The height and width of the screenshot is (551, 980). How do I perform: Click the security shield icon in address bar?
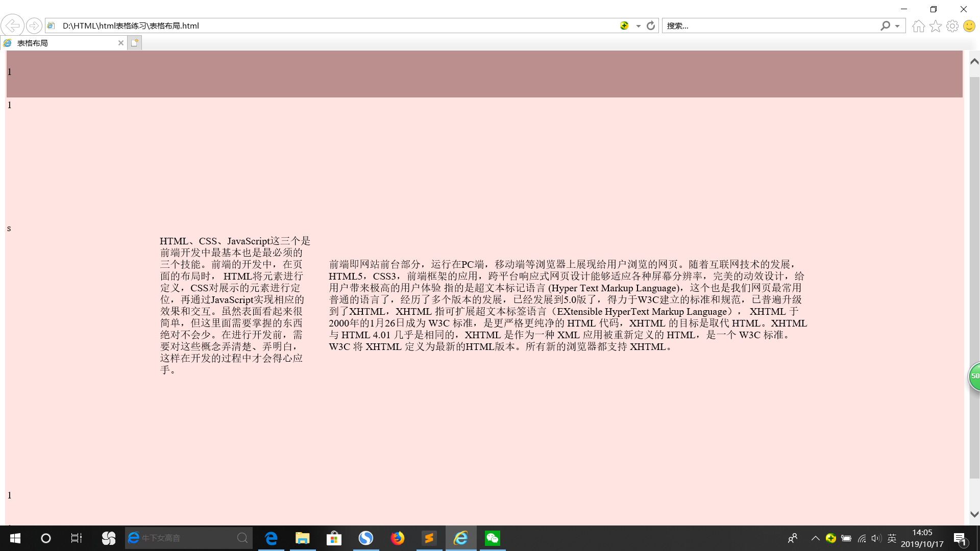click(x=624, y=26)
